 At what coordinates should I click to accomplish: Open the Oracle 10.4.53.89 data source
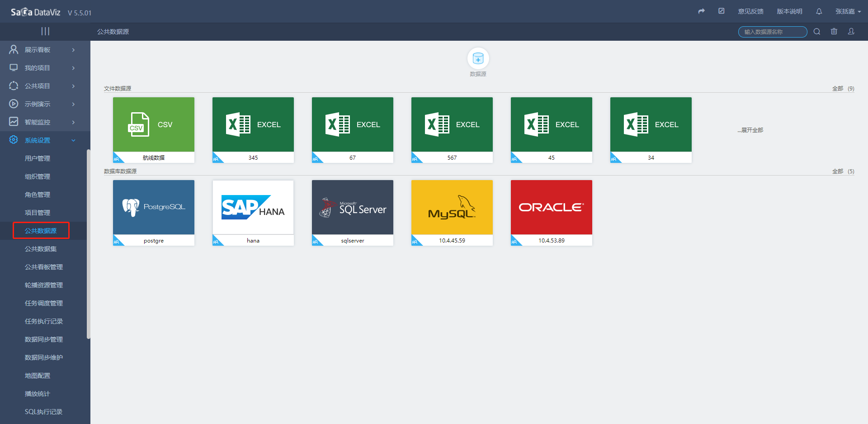tap(552, 213)
